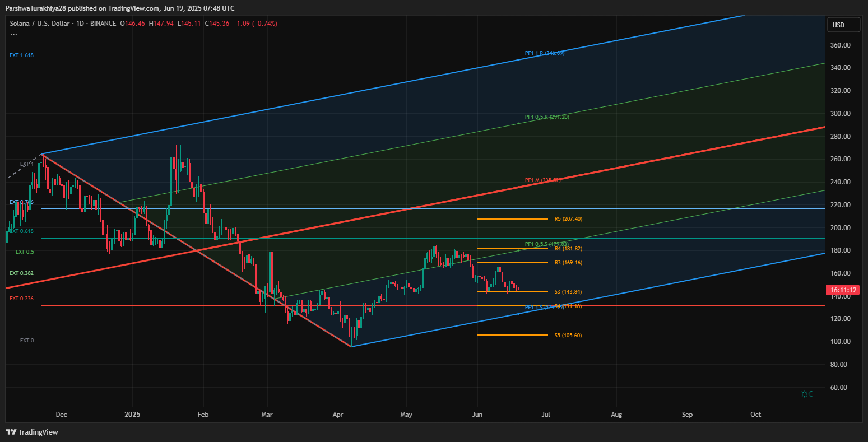Click the Sep label on time axis
The width and height of the screenshot is (868, 442).
[687, 415]
